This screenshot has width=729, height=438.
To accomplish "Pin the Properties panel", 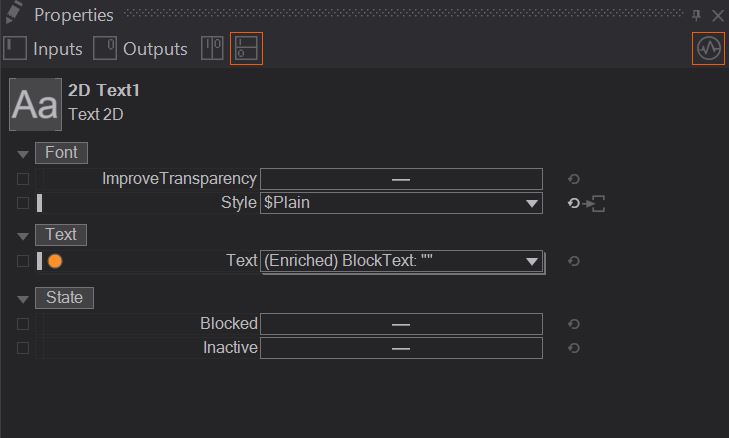I will click(696, 15).
